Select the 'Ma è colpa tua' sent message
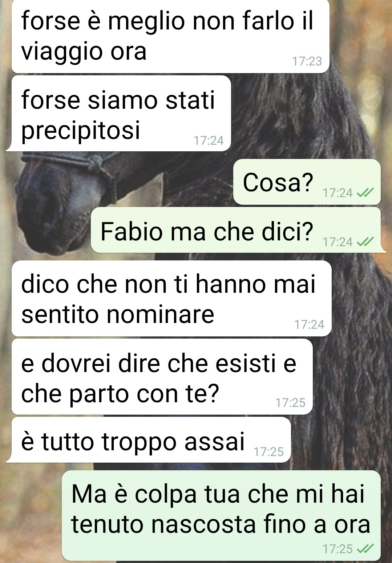 [221, 515]
